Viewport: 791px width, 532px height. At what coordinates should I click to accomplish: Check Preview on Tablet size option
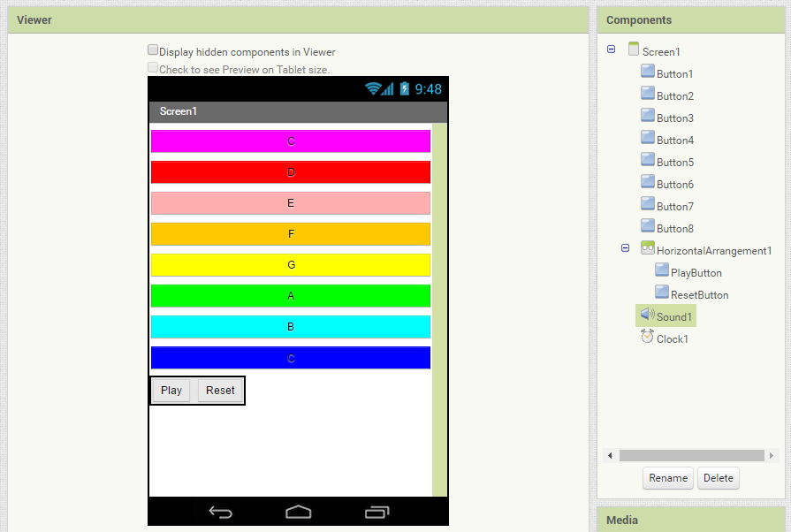(x=152, y=68)
